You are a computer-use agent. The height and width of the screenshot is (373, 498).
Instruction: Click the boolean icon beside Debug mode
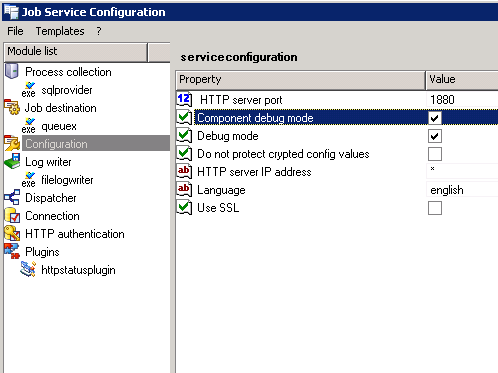point(184,135)
